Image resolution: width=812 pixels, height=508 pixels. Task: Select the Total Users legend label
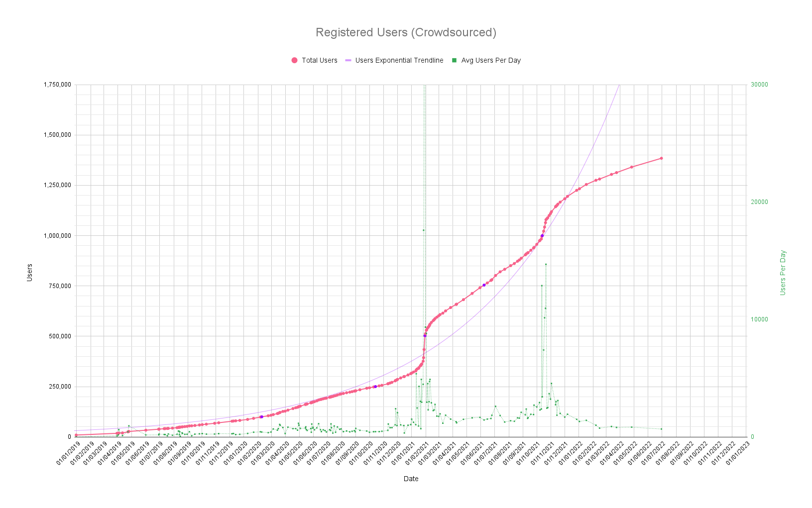pos(320,60)
